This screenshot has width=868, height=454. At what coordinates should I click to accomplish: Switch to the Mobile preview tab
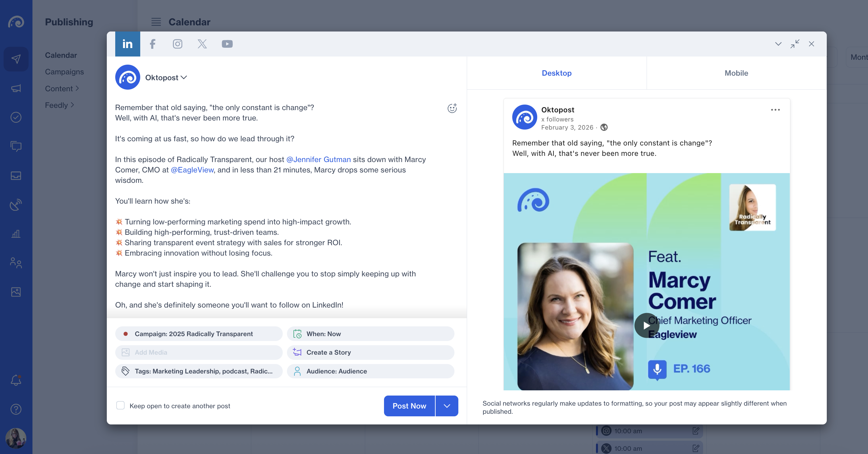click(x=736, y=73)
